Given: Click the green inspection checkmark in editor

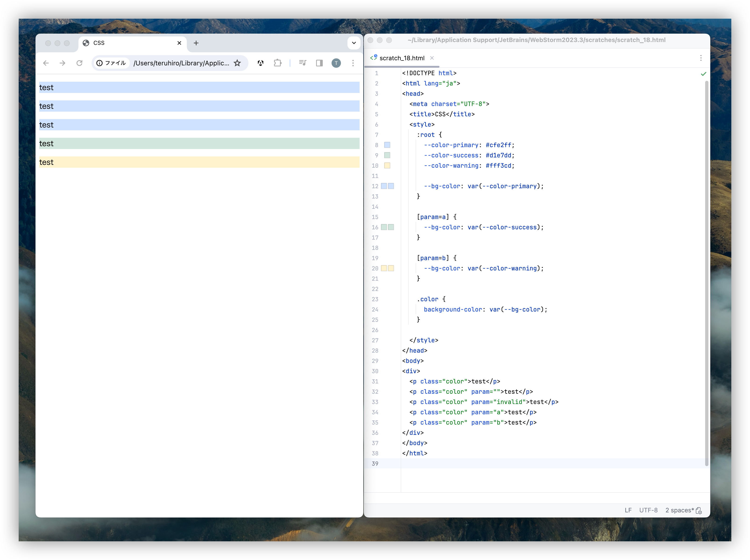Looking at the screenshot, I should tap(703, 74).
